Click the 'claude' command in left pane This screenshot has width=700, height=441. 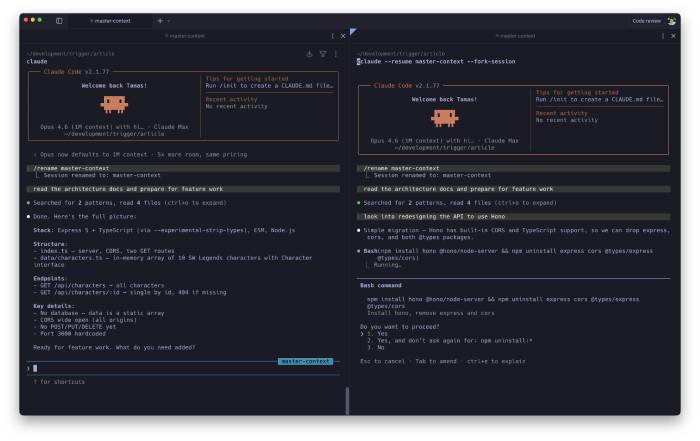coord(37,62)
